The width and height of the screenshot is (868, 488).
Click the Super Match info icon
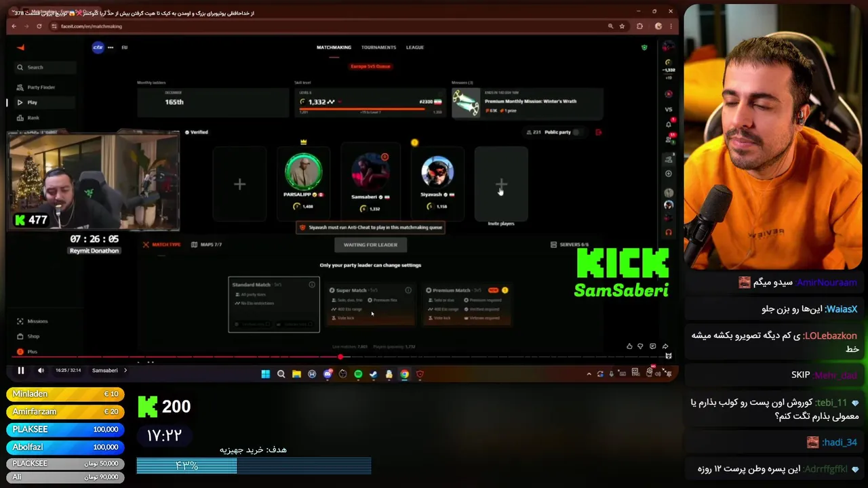[x=408, y=290]
